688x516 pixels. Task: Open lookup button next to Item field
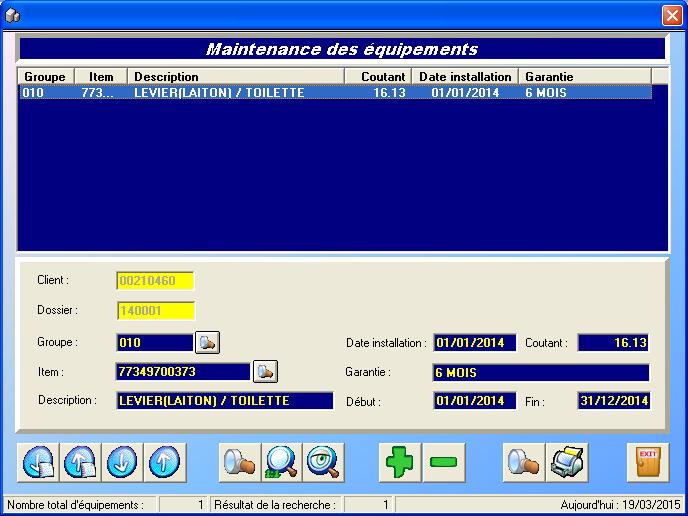coord(265,372)
